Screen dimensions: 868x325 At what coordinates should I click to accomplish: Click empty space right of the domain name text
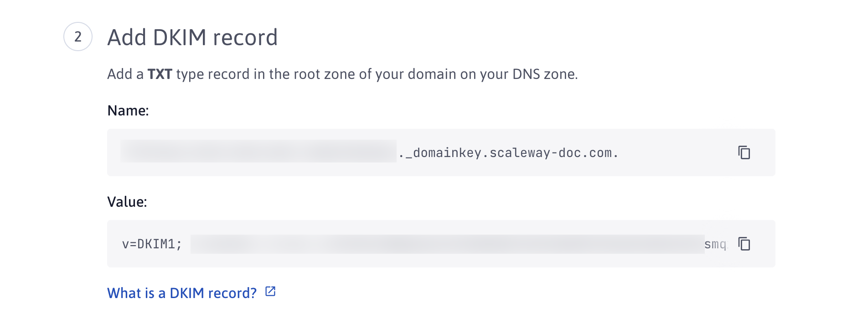pyautogui.click(x=675, y=153)
